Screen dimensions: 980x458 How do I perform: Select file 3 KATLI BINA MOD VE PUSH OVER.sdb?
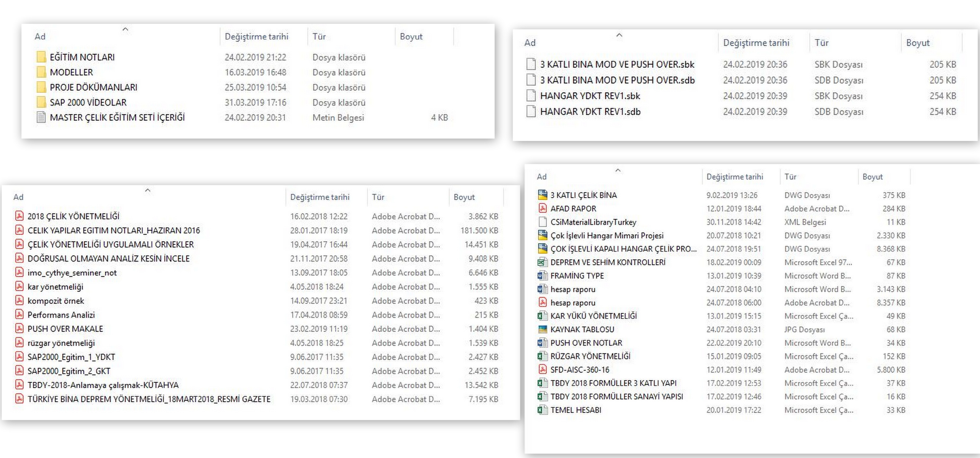tap(617, 80)
